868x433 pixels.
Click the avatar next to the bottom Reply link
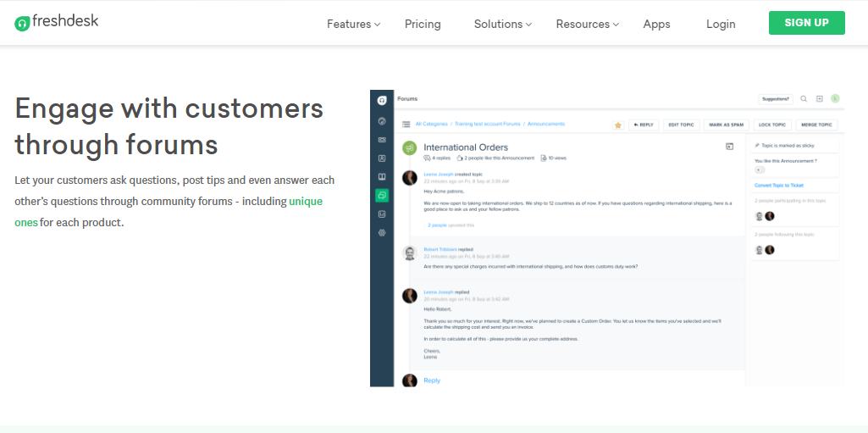pyautogui.click(x=410, y=380)
